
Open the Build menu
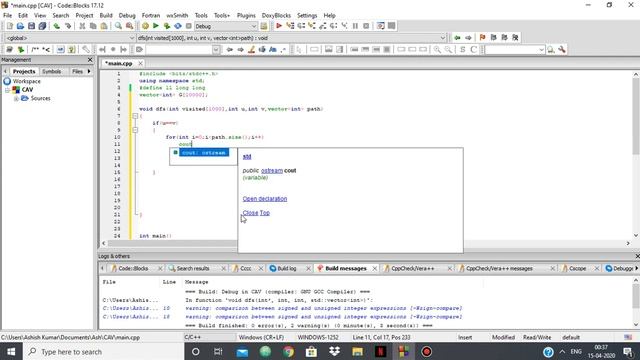(106, 16)
